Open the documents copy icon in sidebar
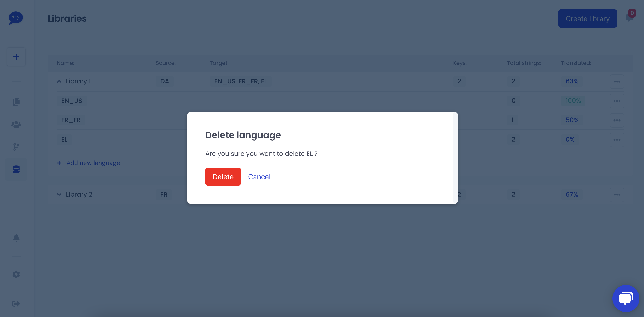The image size is (644, 317). tap(16, 101)
